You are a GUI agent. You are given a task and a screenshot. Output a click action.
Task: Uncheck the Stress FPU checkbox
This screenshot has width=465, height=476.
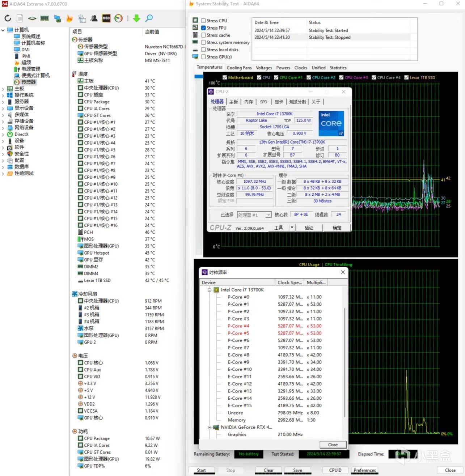tap(203, 28)
